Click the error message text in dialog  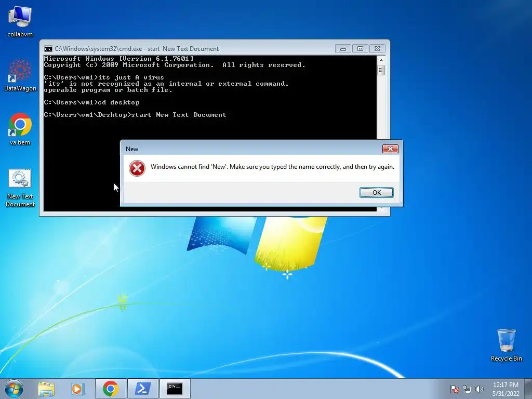[272, 167]
